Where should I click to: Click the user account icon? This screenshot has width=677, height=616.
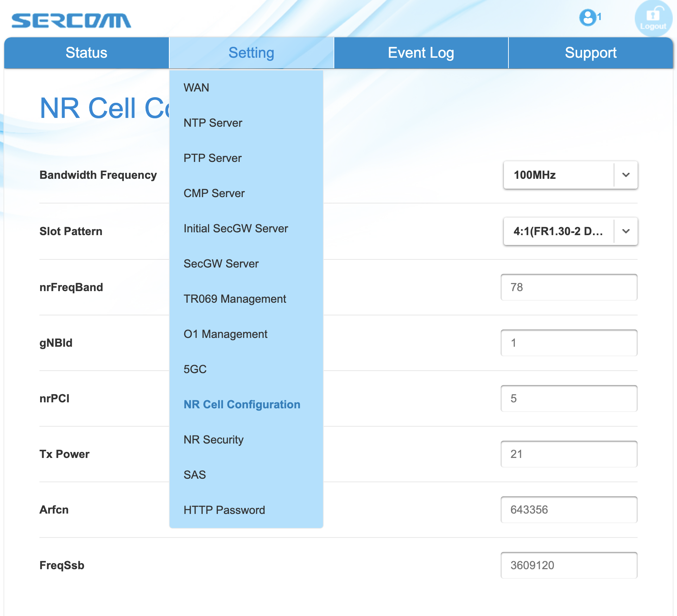coord(588,18)
